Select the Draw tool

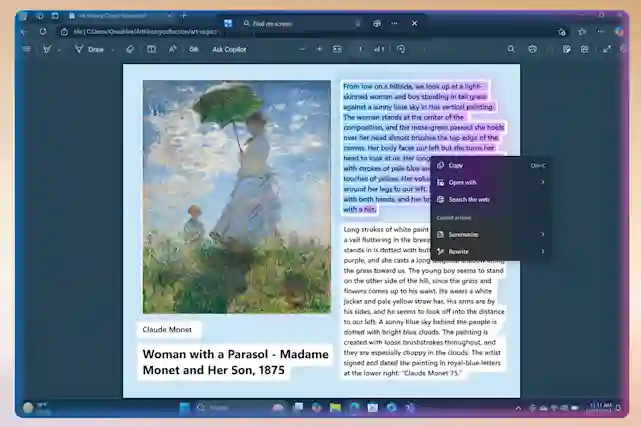(90, 49)
